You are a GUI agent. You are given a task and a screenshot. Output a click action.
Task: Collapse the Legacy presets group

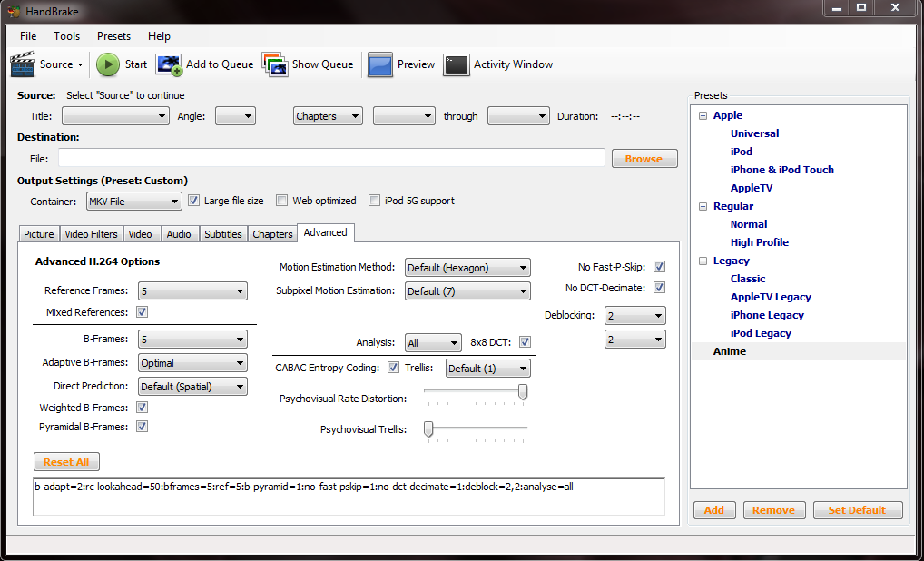point(703,261)
